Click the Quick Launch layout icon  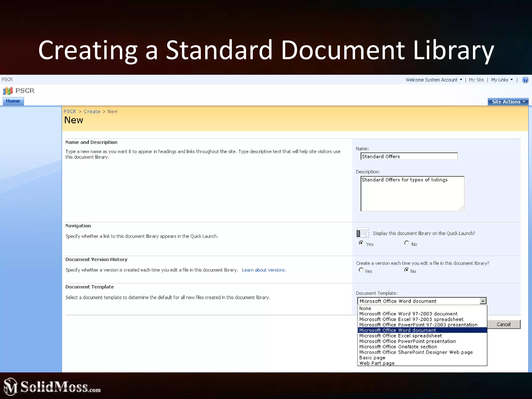coord(363,233)
